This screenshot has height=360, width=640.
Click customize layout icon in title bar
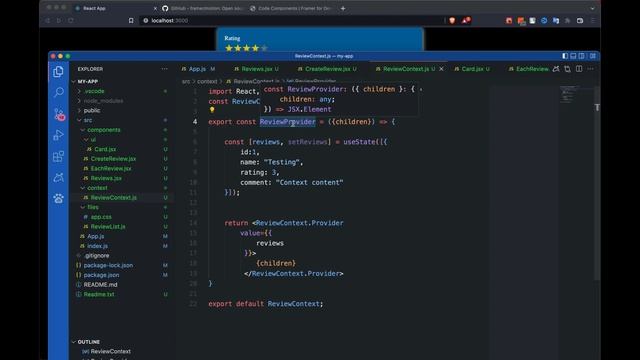(593, 56)
